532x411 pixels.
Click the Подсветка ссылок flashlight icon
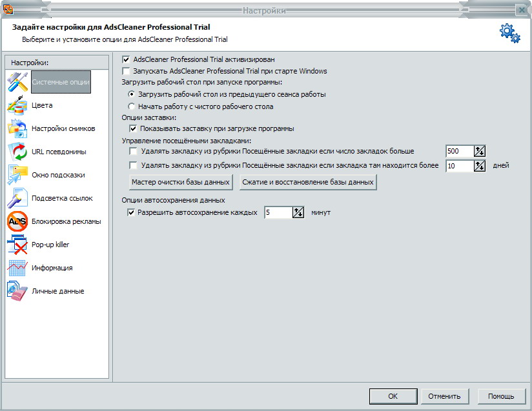coord(17,198)
